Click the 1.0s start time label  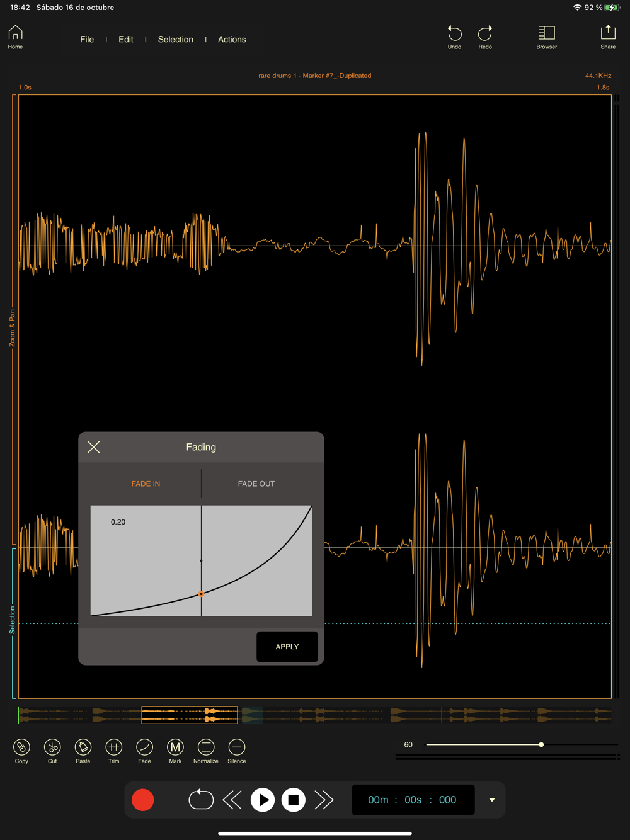coord(25,88)
